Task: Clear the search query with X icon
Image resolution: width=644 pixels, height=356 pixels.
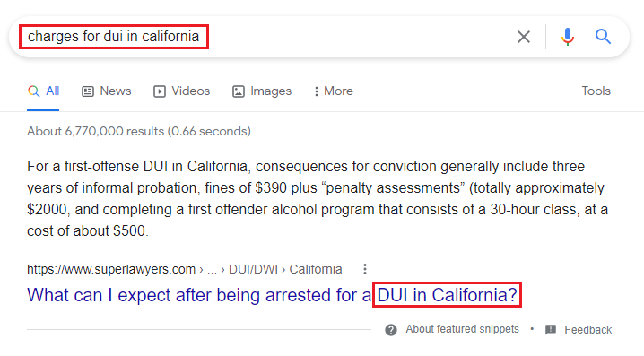Action: point(523,37)
